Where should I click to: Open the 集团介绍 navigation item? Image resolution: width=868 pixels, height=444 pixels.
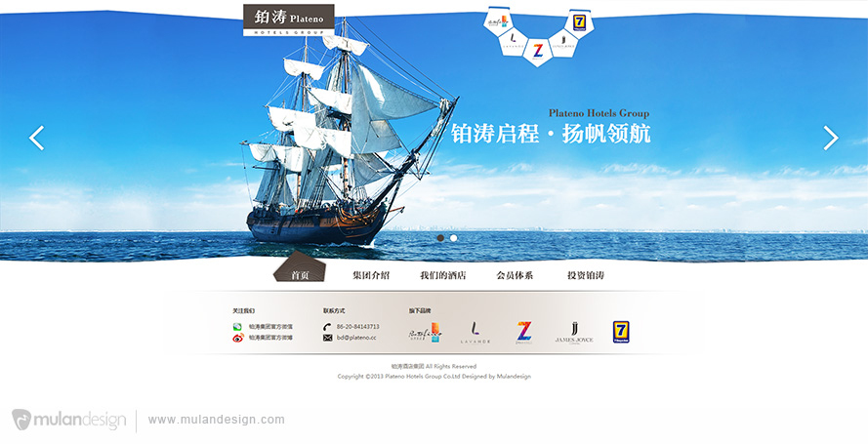pos(371,275)
